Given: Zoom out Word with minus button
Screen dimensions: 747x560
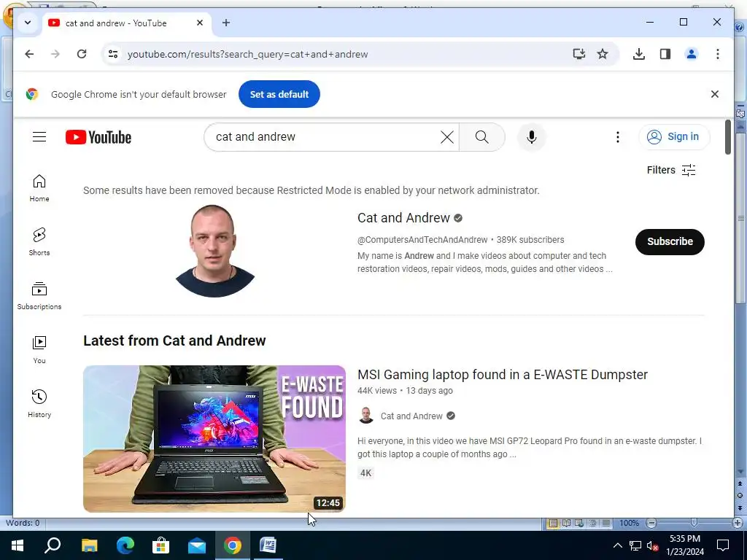Looking at the screenshot, I should pos(651,523).
